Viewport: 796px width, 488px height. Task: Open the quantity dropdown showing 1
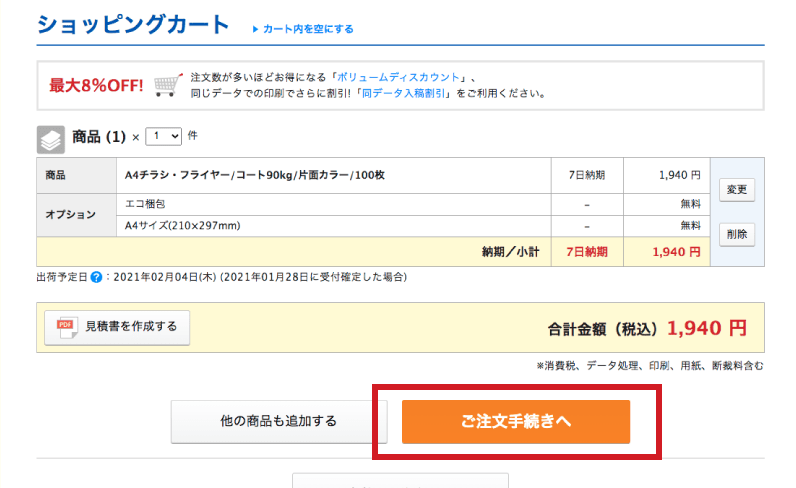[163, 136]
